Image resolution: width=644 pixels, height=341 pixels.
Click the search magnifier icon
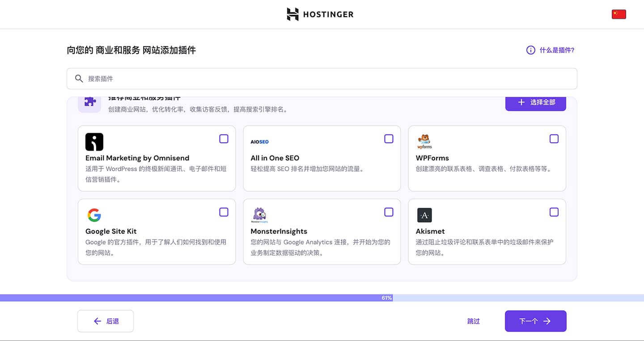[x=79, y=79]
